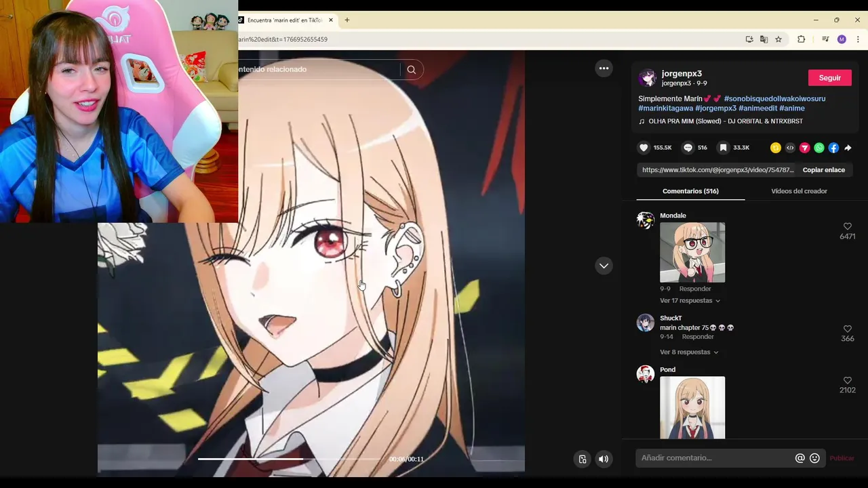Image resolution: width=868 pixels, height=488 pixels.
Task: Open Mondale's user avatar
Action: [646, 220]
